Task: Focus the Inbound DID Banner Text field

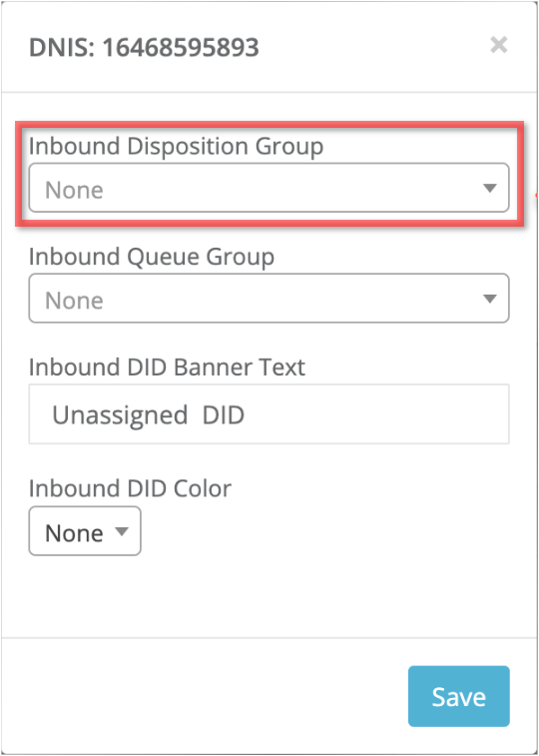Action: (x=269, y=413)
